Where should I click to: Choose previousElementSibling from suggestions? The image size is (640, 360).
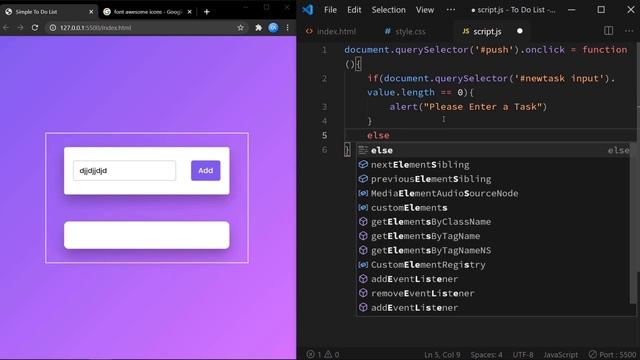coord(494,179)
